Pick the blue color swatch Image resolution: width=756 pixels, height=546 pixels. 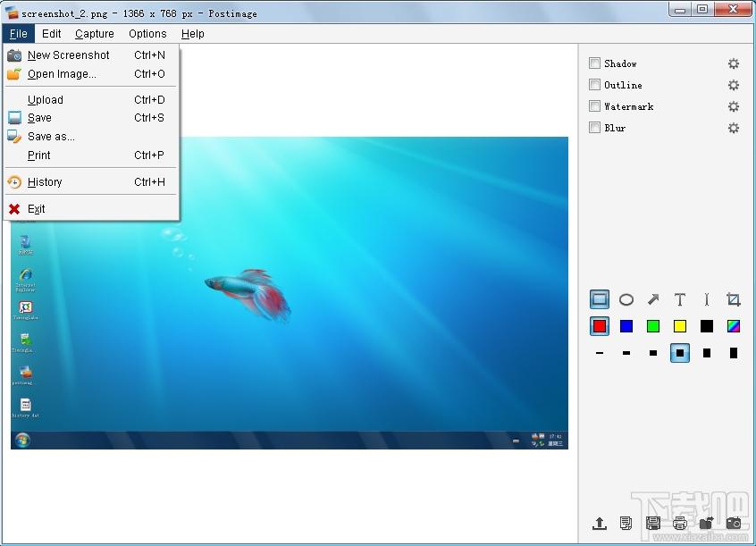tap(626, 326)
